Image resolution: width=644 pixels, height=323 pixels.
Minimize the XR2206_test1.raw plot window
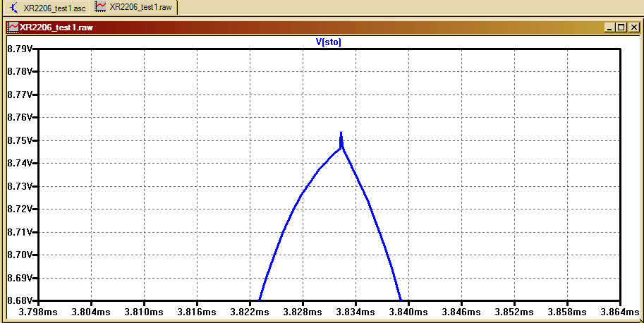[x=609, y=28]
